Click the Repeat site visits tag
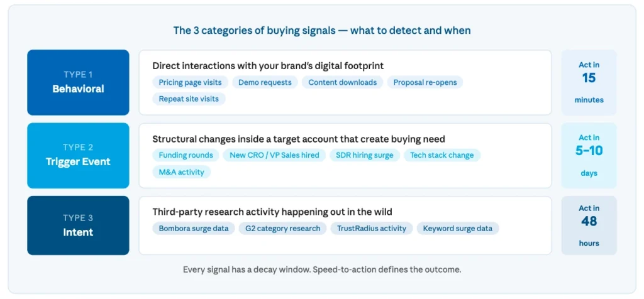Image resolution: width=644 pixels, height=299 pixels. 189,99
